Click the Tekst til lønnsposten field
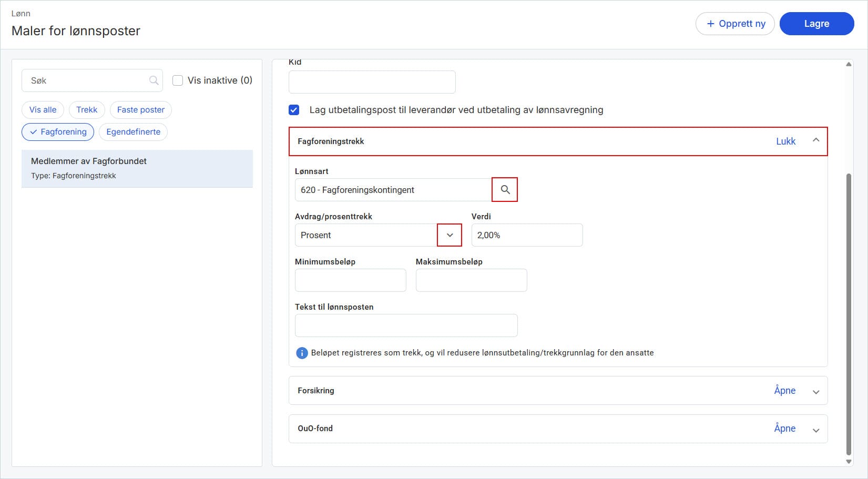Screen dimensions: 868x479 click(x=406, y=325)
